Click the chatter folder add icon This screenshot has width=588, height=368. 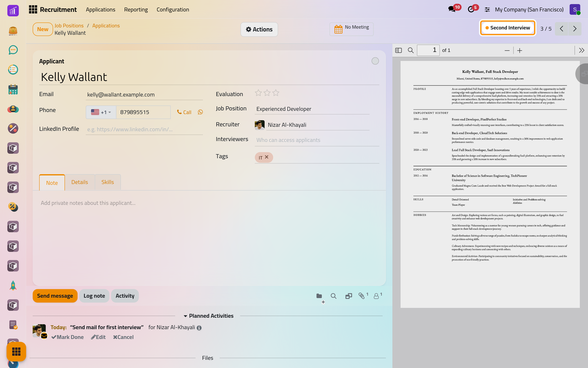coord(320,297)
